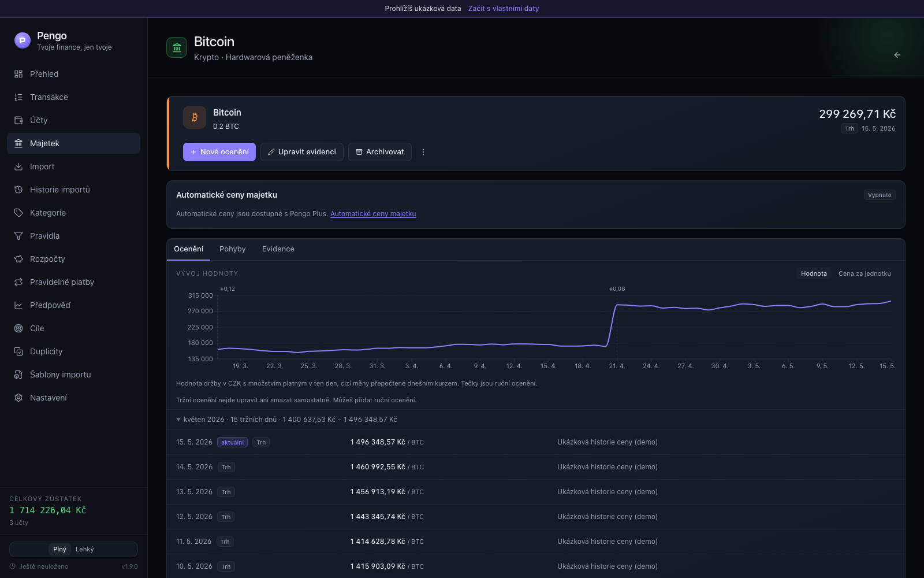Select price 1 415 903,09 Kč

click(378, 566)
